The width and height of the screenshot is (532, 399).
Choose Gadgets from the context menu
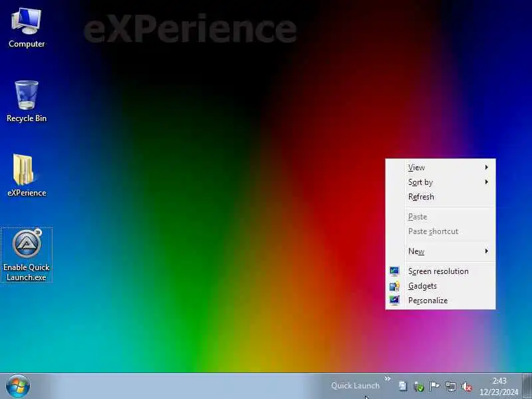(x=440, y=286)
